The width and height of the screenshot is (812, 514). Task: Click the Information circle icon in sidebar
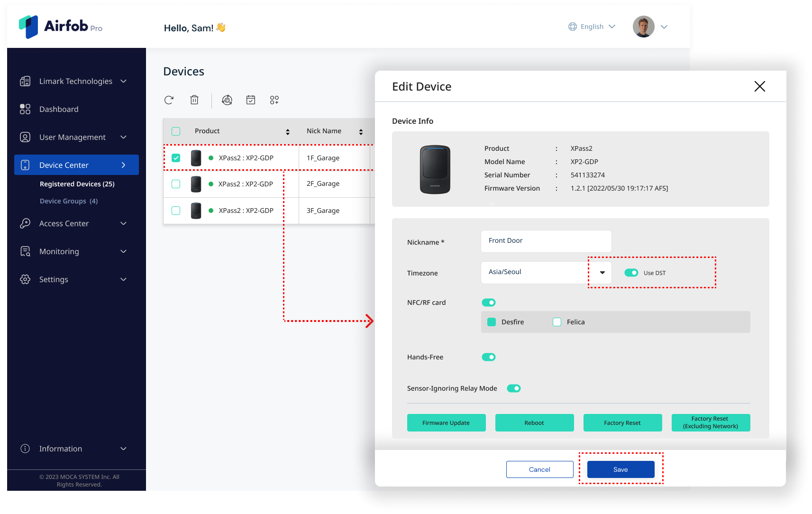click(25, 449)
